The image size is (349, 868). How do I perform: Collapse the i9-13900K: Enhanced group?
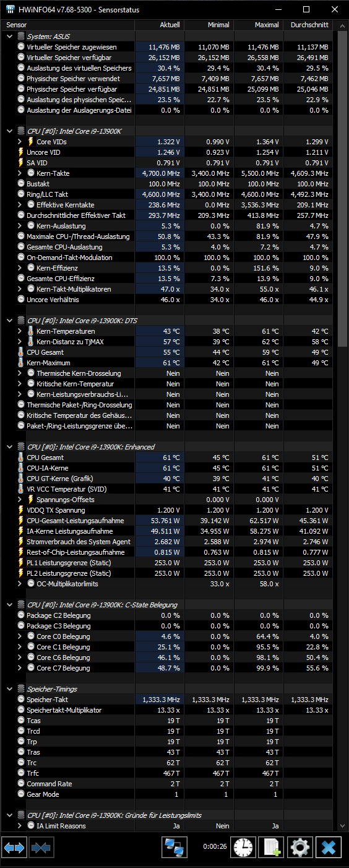[9, 447]
